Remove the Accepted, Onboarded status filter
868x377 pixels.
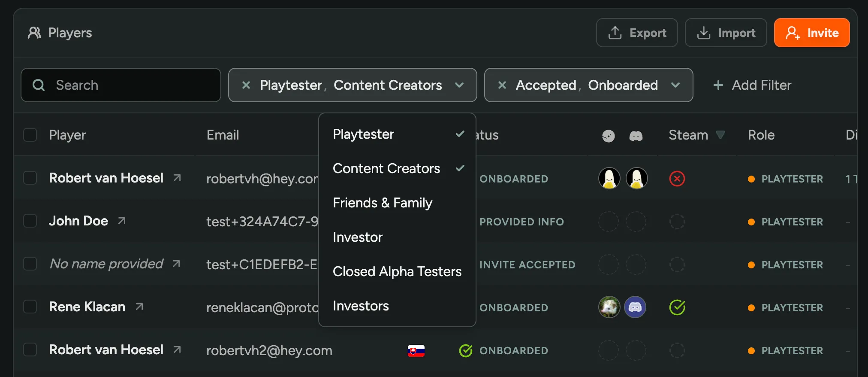(502, 85)
